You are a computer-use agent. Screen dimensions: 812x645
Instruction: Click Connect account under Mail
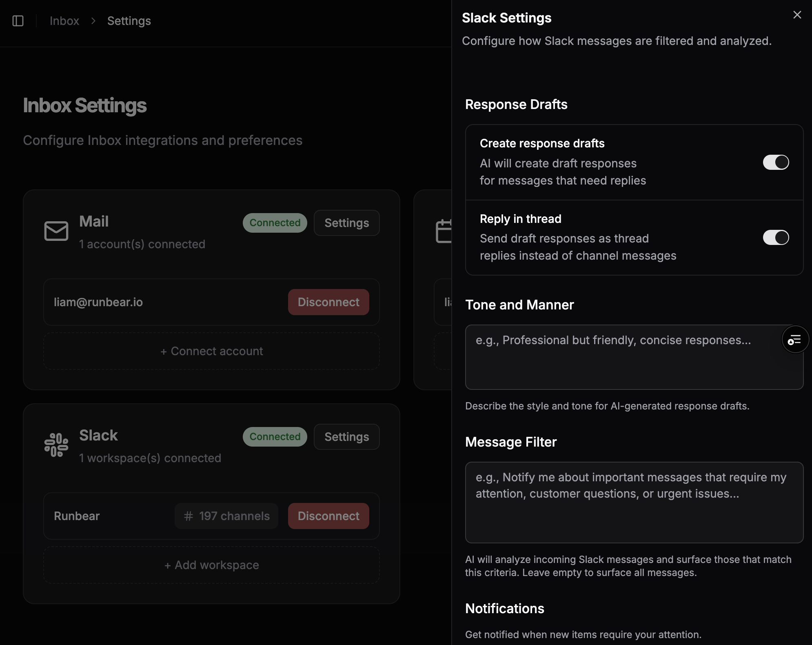point(211,351)
